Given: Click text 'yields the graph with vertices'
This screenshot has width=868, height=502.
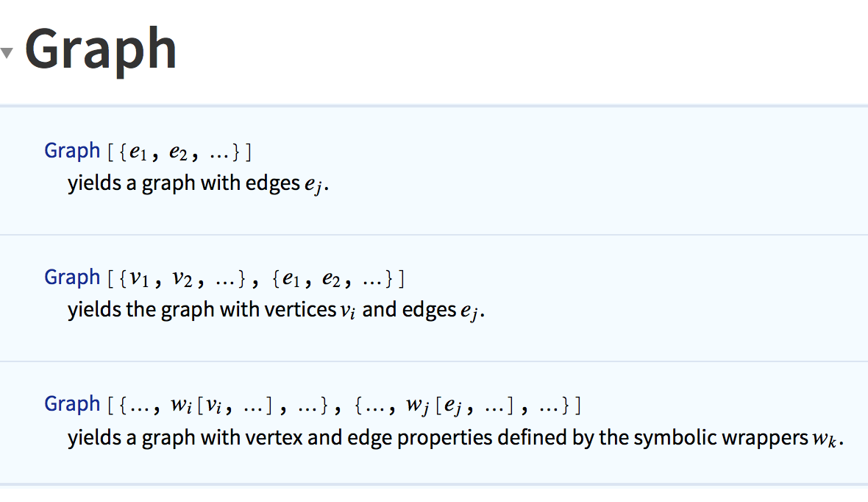Looking at the screenshot, I should (202, 310).
